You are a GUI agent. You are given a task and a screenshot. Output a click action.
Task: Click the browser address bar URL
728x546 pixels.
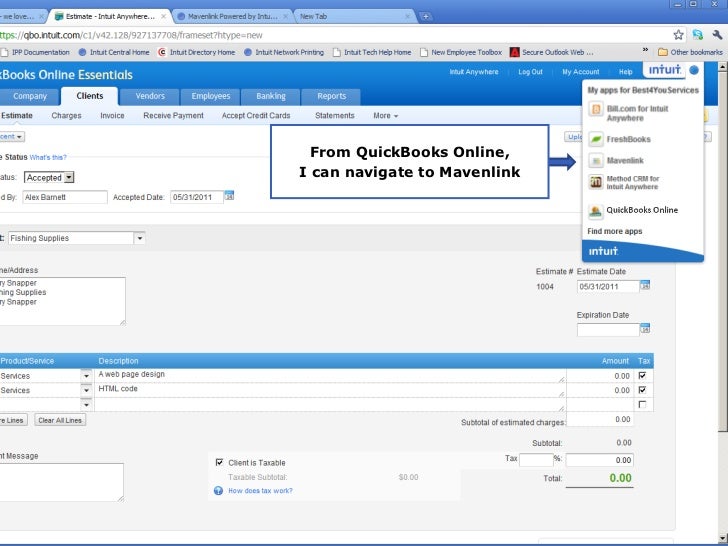[x=131, y=35]
